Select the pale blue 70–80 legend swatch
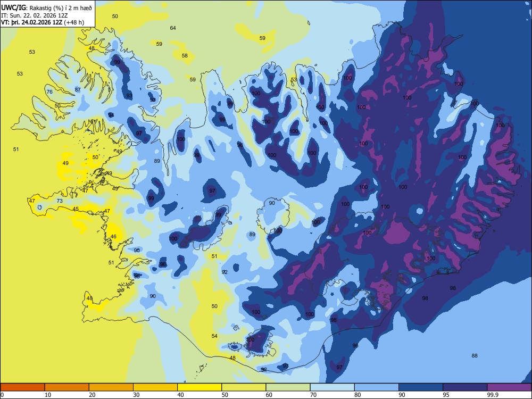 click(332, 387)
